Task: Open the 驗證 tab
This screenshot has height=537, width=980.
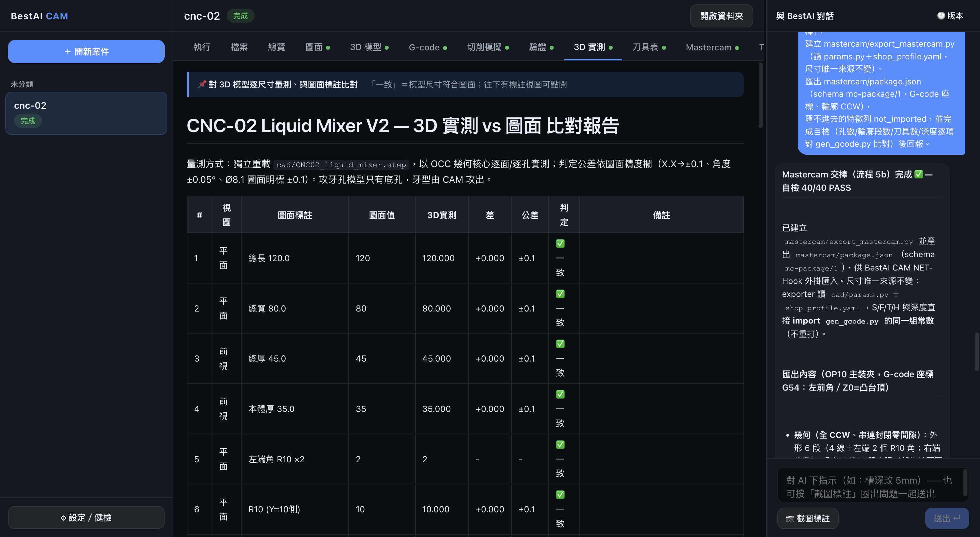Action: 541,47
